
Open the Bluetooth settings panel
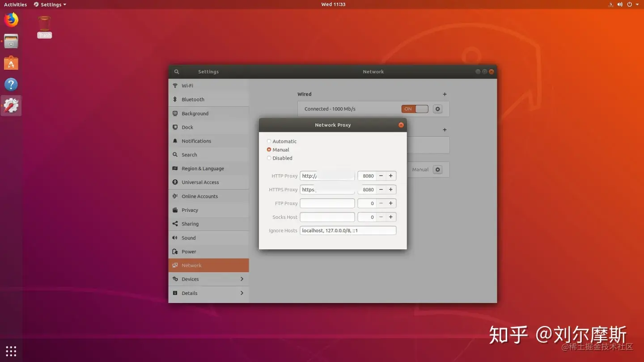[208, 100]
